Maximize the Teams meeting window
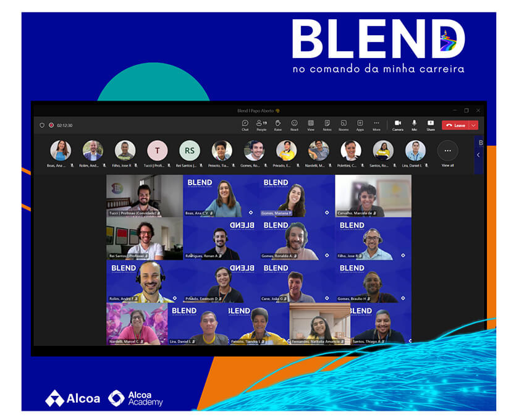The height and width of the screenshot is (420, 519). coord(466,111)
